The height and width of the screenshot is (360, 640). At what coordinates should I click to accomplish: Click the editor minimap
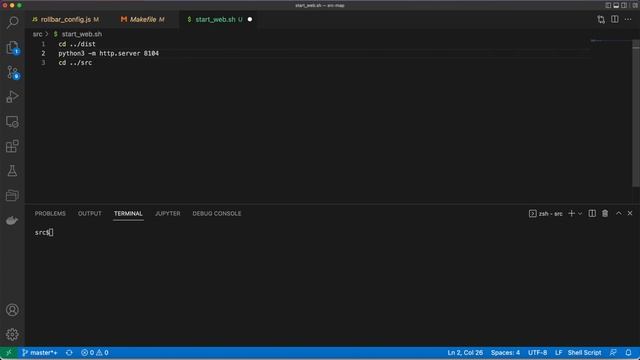[x=611, y=41]
